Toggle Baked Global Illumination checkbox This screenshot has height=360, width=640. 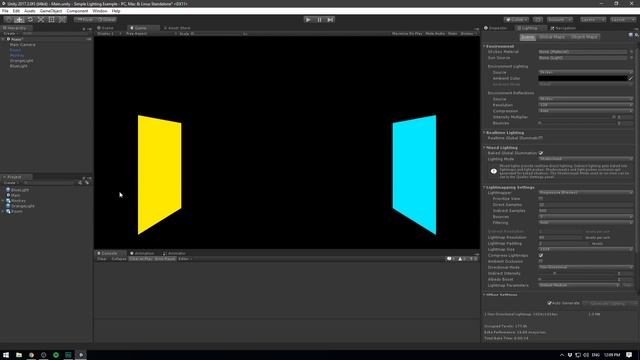click(x=541, y=153)
